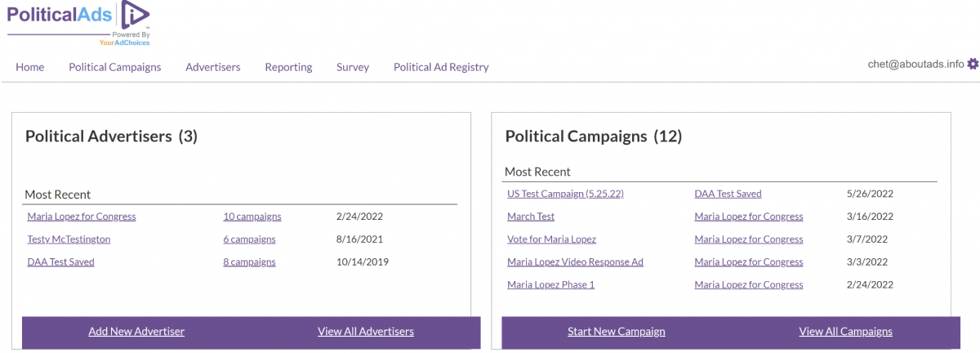This screenshot has width=980, height=353.
Task: Open the 10 campaigns link
Action: pyautogui.click(x=252, y=217)
